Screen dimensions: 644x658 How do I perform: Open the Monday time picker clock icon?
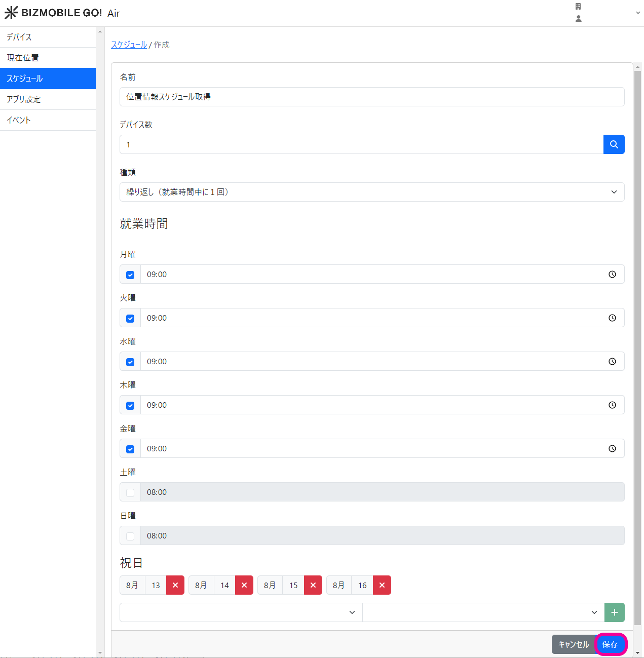pos(612,275)
